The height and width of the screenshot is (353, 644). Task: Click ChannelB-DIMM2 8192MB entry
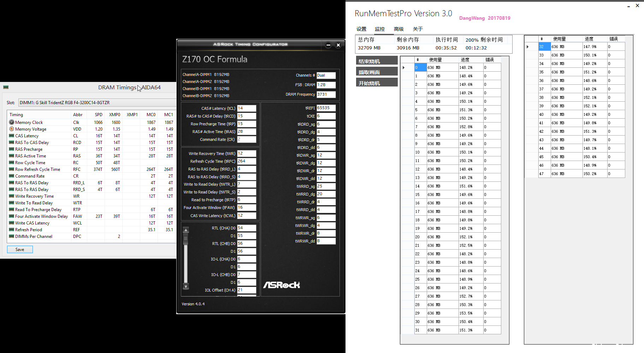pyautogui.click(x=206, y=96)
